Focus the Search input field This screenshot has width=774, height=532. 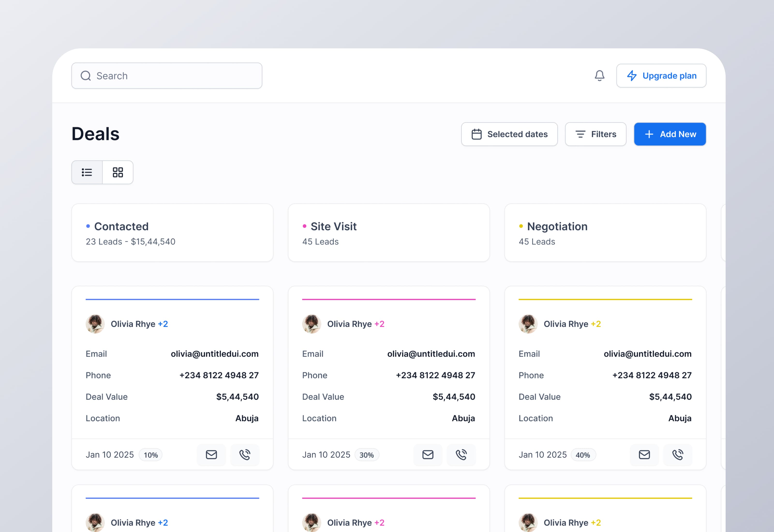167,76
